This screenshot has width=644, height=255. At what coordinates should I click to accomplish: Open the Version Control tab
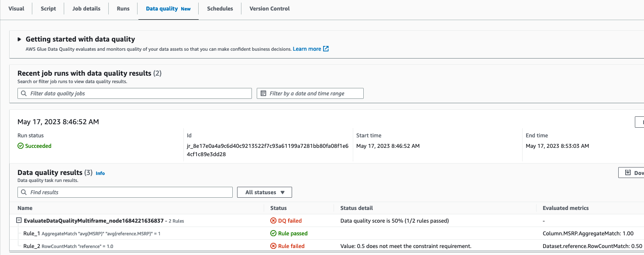(x=269, y=9)
